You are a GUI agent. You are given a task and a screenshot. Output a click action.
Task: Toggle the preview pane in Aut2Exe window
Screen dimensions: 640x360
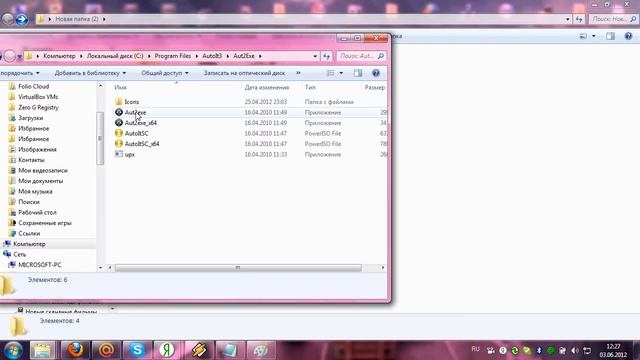pos(358,73)
